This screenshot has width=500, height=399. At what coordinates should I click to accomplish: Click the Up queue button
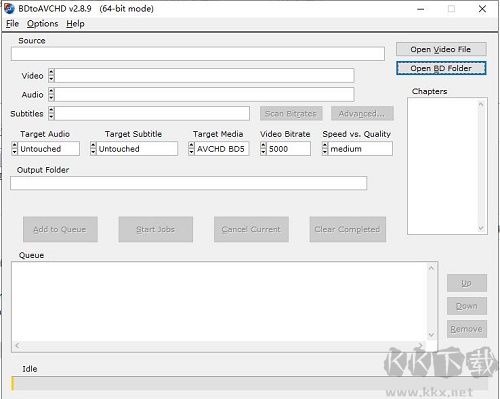point(467,283)
